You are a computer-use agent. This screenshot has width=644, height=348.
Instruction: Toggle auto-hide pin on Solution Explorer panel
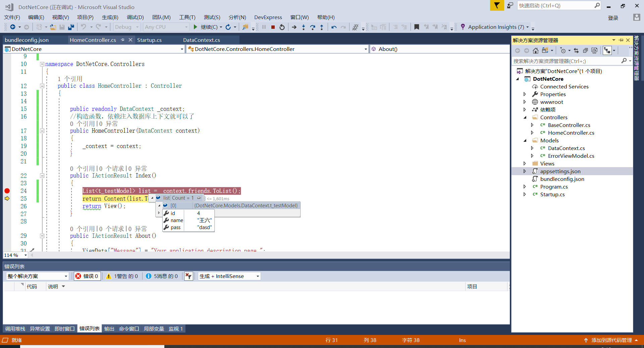(x=621, y=40)
